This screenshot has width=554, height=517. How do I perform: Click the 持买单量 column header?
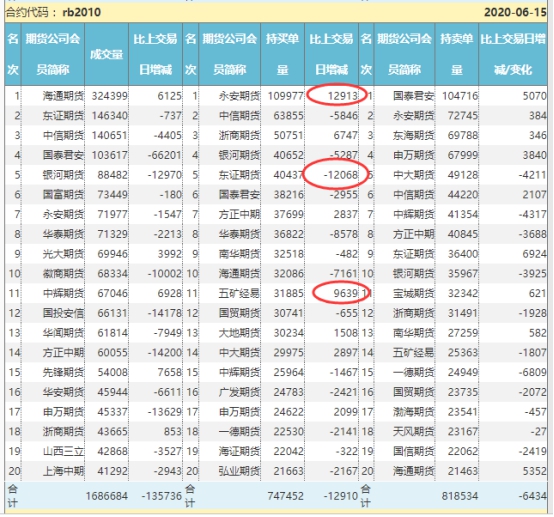(x=282, y=54)
